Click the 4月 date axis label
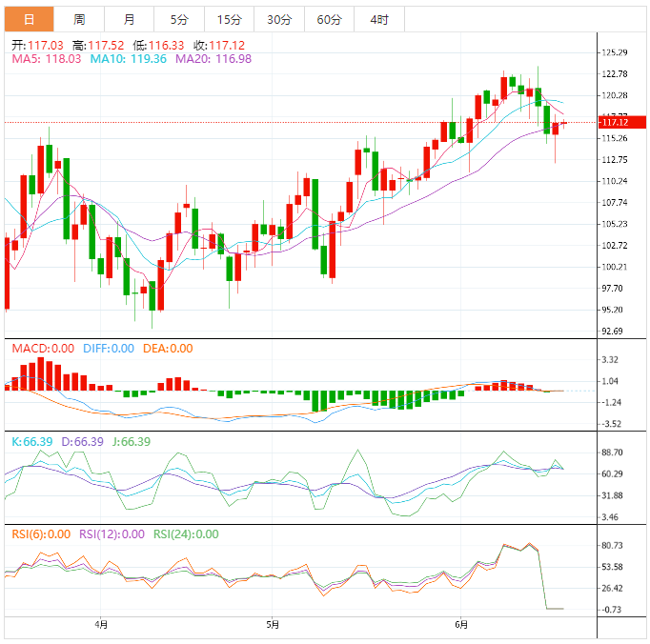Screen dimensions: 650x644 tap(101, 624)
